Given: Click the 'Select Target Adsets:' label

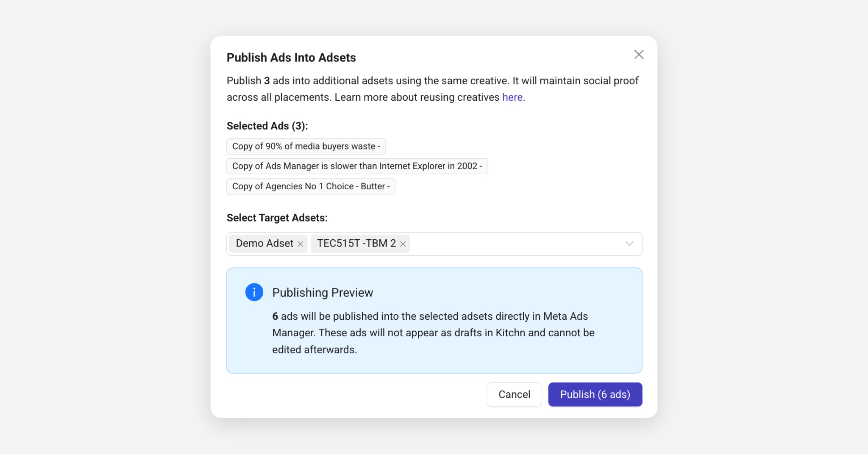Looking at the screenshot, I should click(277, 218).
